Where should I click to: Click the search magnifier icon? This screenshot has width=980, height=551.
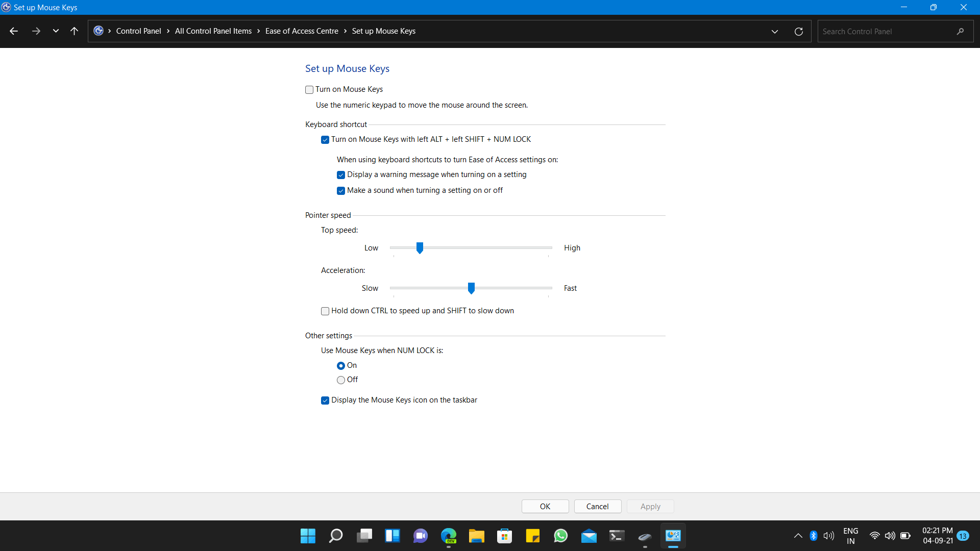point(960,32)
